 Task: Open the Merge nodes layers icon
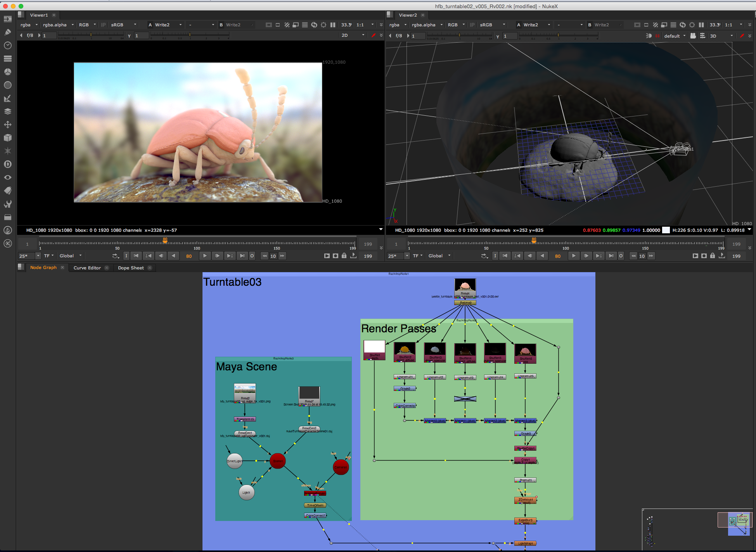(8, 111)
